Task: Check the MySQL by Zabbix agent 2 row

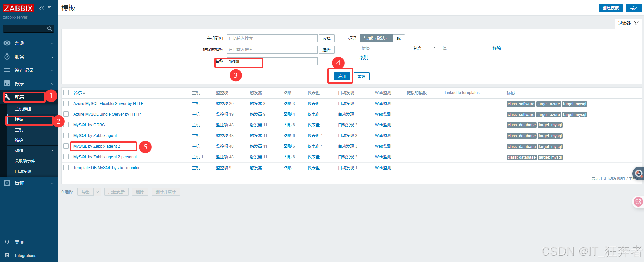Action: (66, 146)
